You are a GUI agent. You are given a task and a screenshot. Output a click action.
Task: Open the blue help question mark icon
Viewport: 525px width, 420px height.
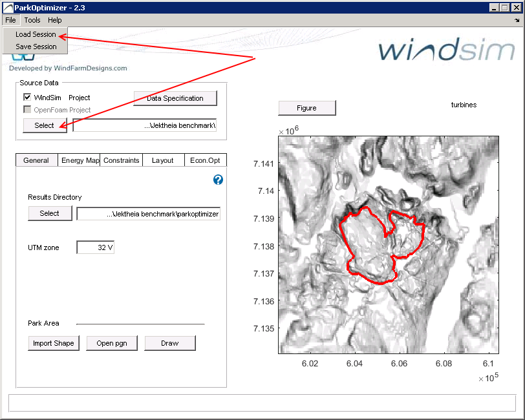tap(218, 180)
